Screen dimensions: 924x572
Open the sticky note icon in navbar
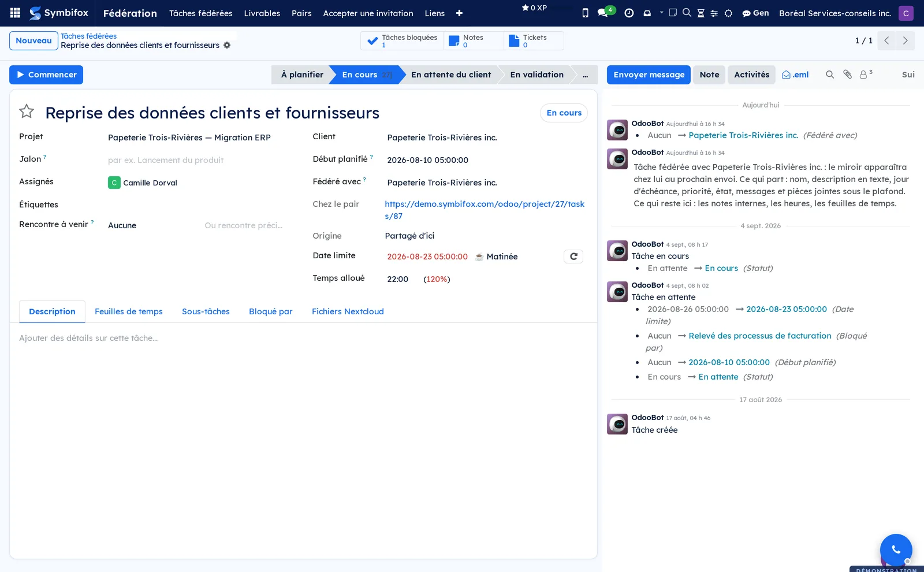tap(673, 13)
